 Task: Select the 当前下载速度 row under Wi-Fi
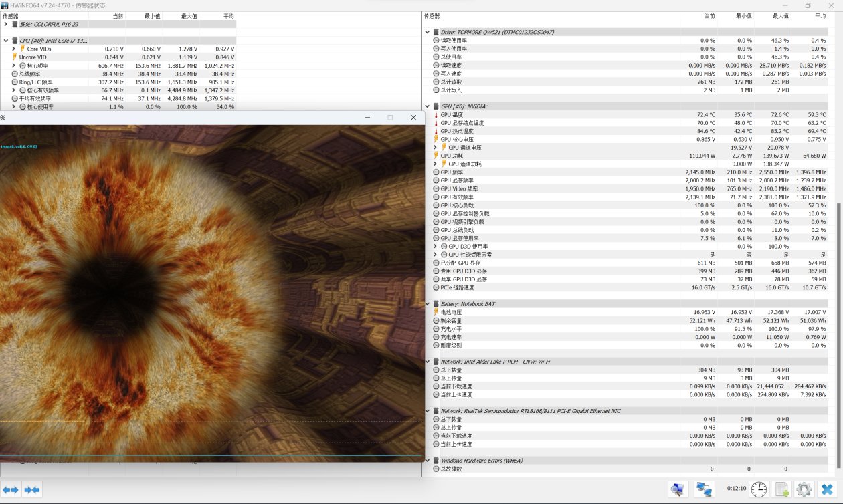(629, 386)
